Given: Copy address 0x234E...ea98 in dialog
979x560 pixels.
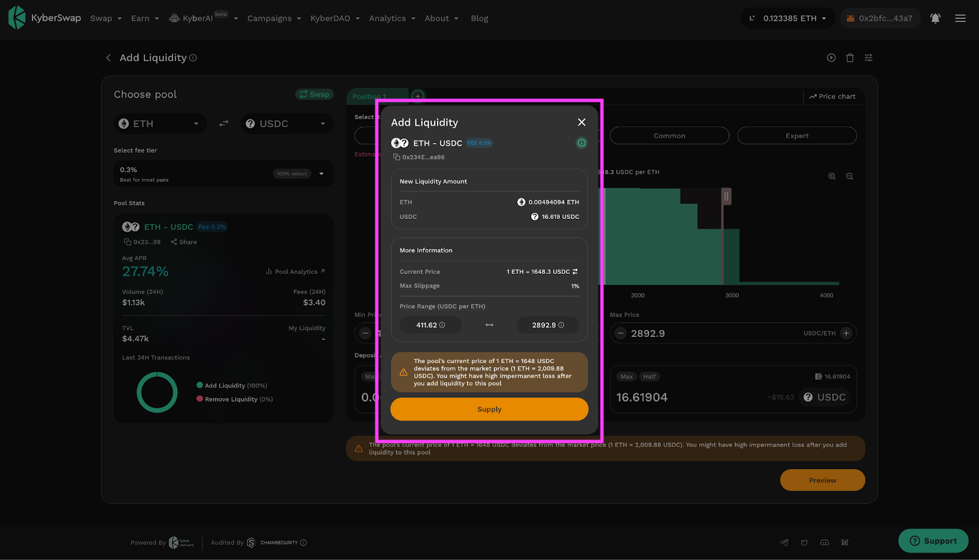Looking at the screenshot, I should pyautogui.click(x=396, y=157).
